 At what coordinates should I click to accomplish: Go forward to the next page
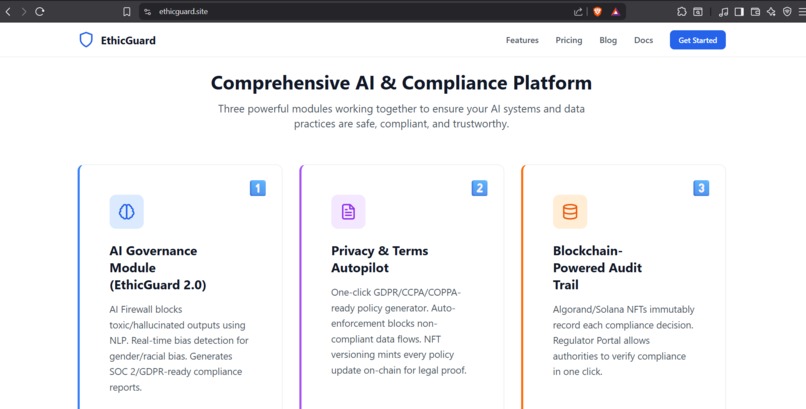tap(24, 11)
